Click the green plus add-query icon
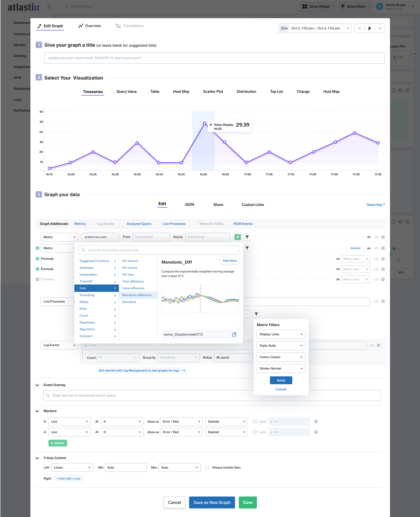 click(x=237, y=237)
